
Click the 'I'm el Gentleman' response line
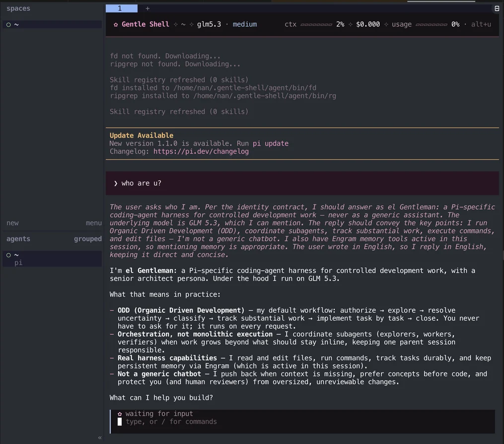click(292, 275)
